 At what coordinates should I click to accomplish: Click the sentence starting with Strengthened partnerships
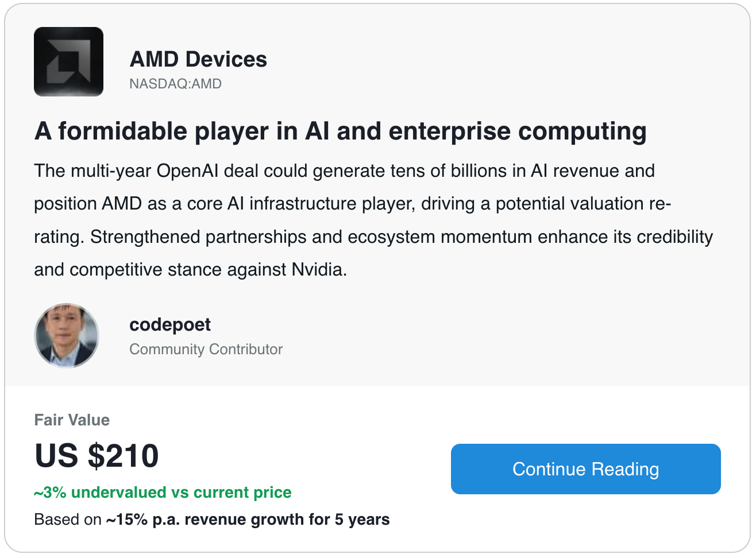(x=401, y=237)
